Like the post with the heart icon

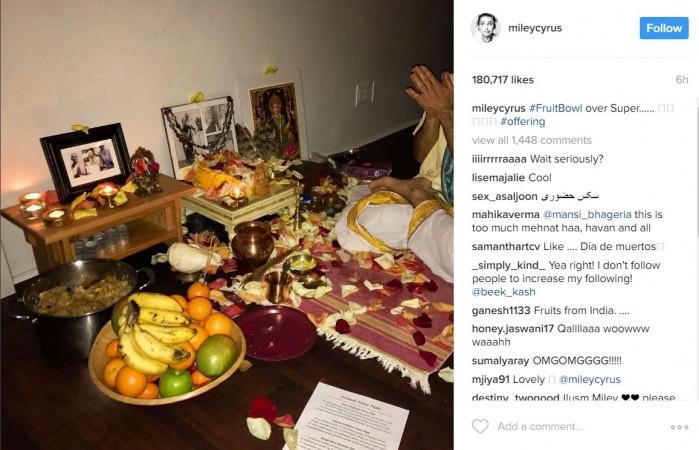click(480, 426)
